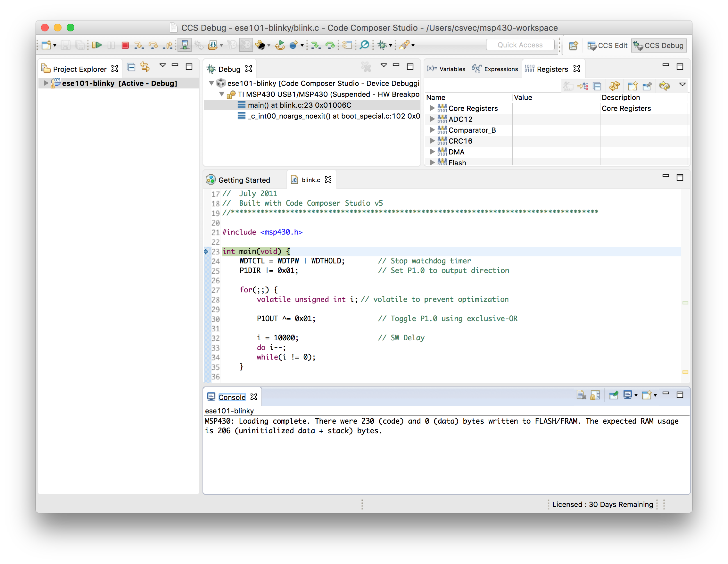728x564 pixels.
Task: Toggle Show Logical Structure icon in Registers view
Action: [x=583, y=86]
